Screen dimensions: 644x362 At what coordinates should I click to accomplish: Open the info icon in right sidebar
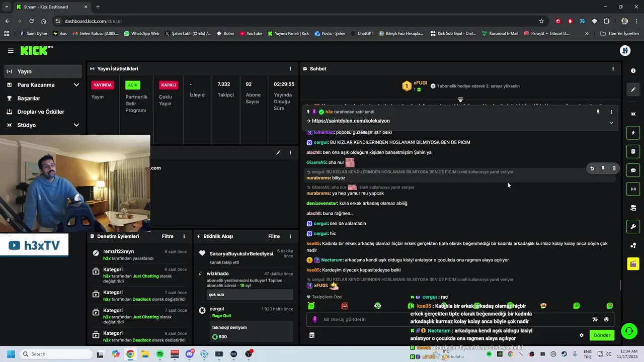click(x=633, y=71)
